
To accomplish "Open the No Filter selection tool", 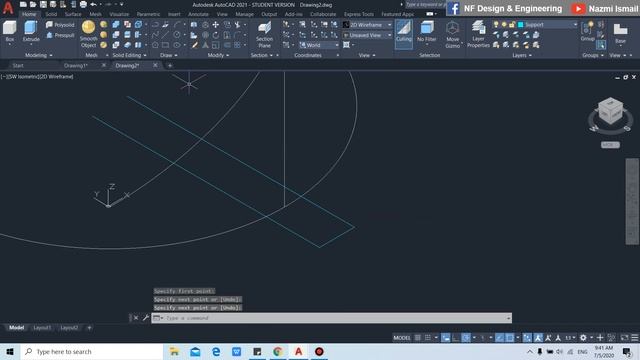I will [x=427, y=32].
